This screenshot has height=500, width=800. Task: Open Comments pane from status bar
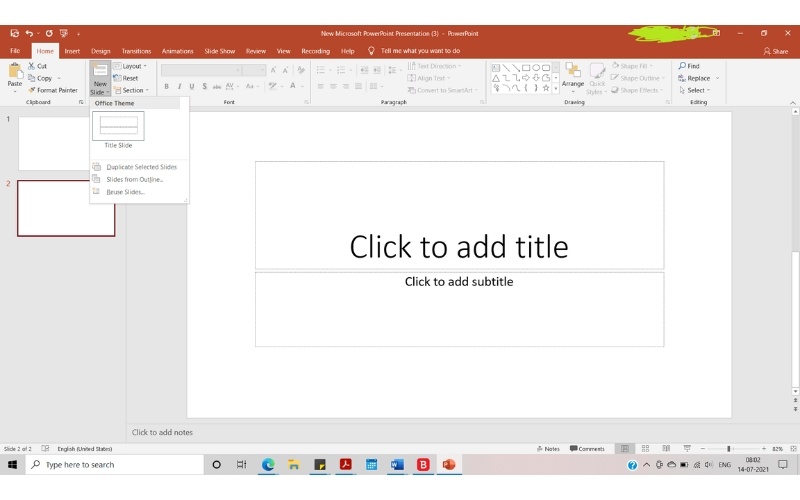pyautogui.click(x=587, y=449)
